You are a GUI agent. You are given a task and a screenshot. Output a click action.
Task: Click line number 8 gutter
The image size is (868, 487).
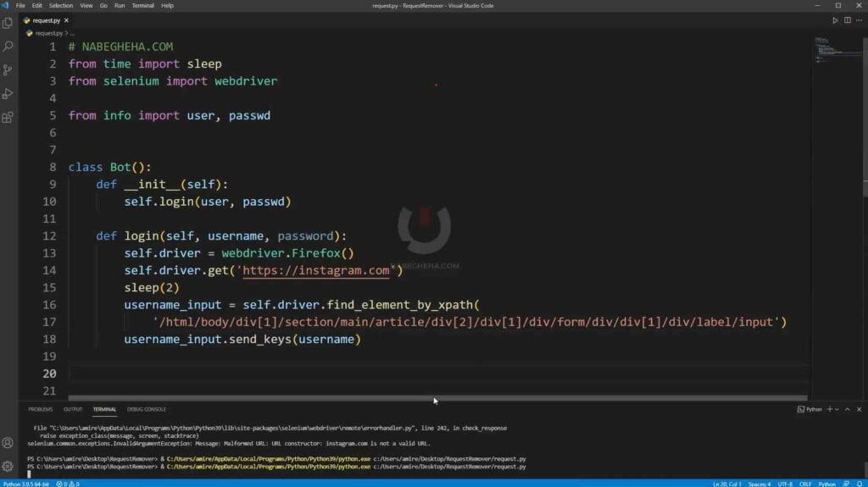pyautogui.click(x=52, y=167)
